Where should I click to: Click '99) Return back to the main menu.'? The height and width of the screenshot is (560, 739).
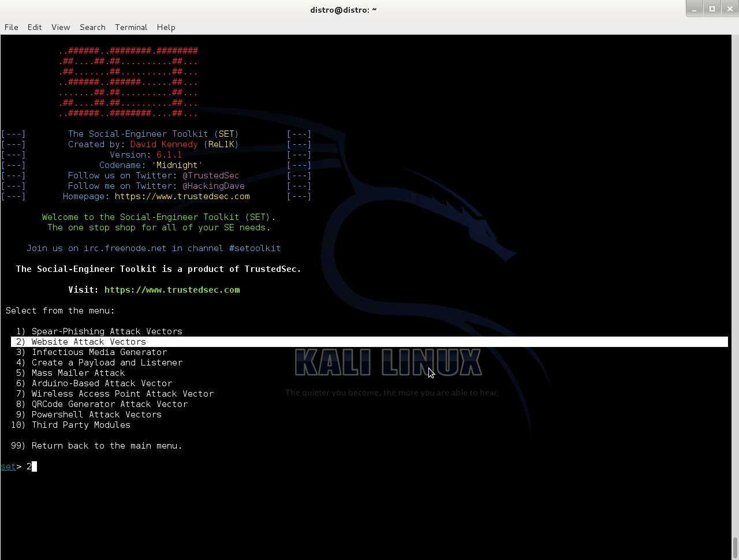point(96,446)
